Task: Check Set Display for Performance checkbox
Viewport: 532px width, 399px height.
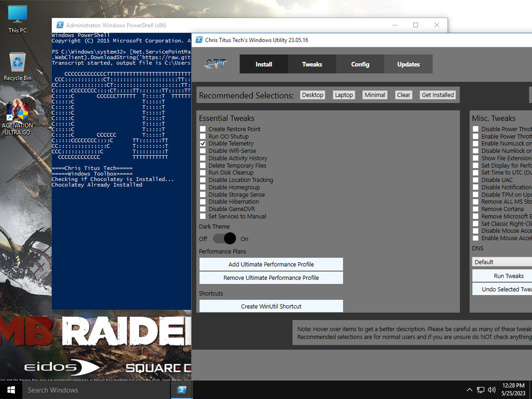Action: (476, 166)
